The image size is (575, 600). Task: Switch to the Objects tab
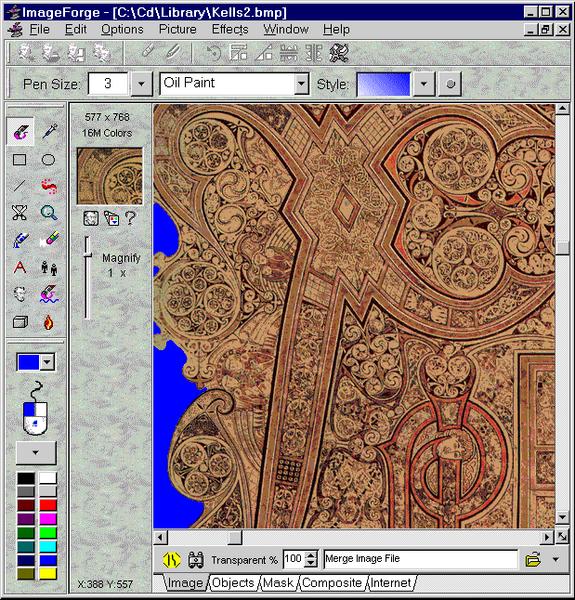[233, 583]
